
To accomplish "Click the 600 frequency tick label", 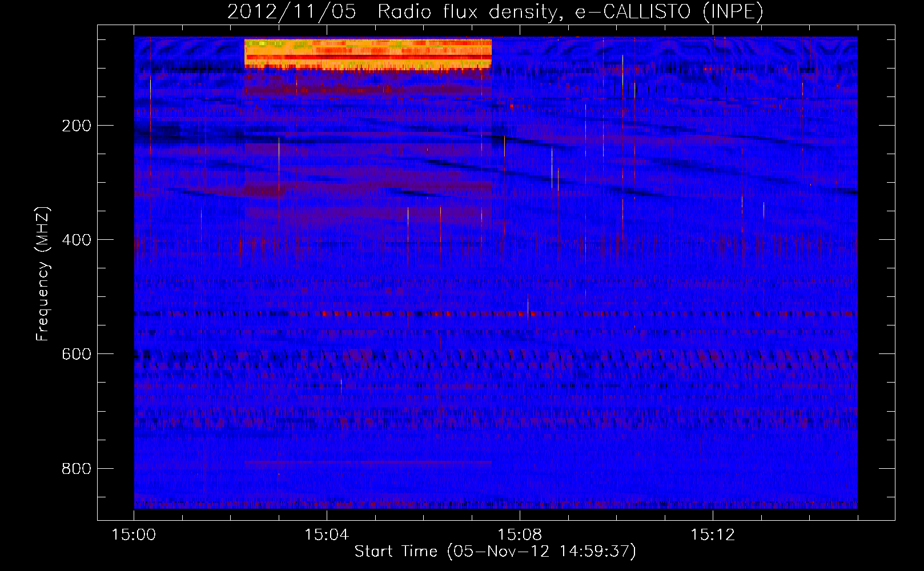I will 77,354.
